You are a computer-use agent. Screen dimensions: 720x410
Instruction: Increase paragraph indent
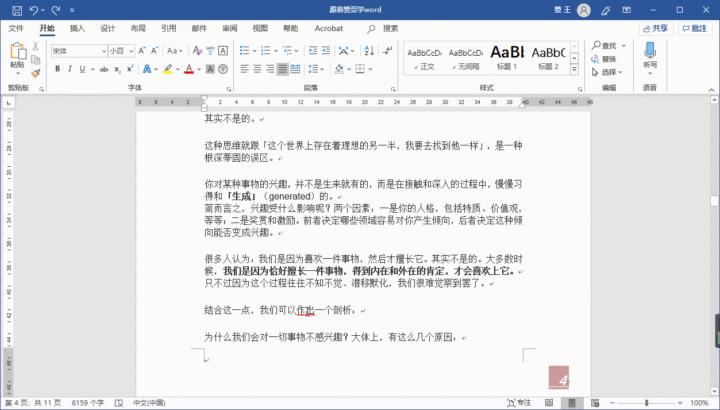click(326, 51)
